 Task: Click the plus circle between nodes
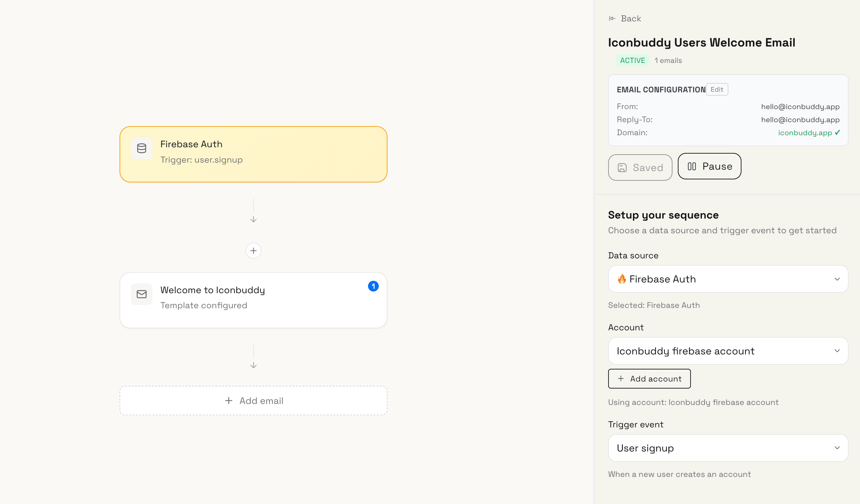[x=253, y=251]
